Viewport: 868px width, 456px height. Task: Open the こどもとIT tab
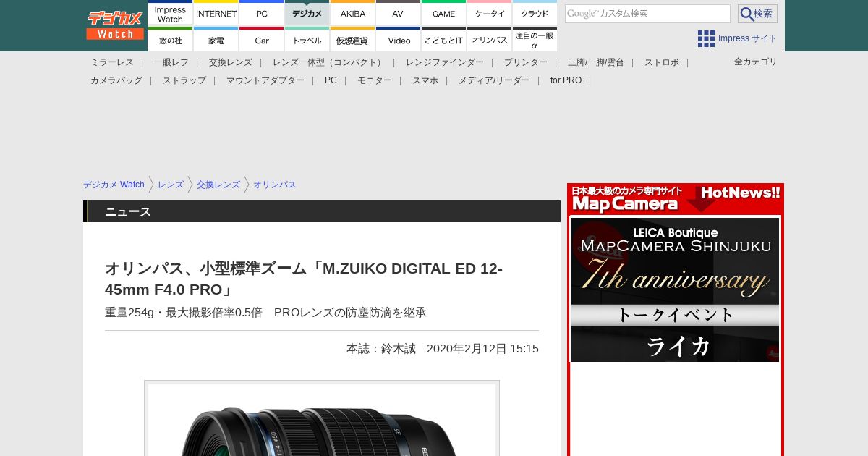click(444, 39)
